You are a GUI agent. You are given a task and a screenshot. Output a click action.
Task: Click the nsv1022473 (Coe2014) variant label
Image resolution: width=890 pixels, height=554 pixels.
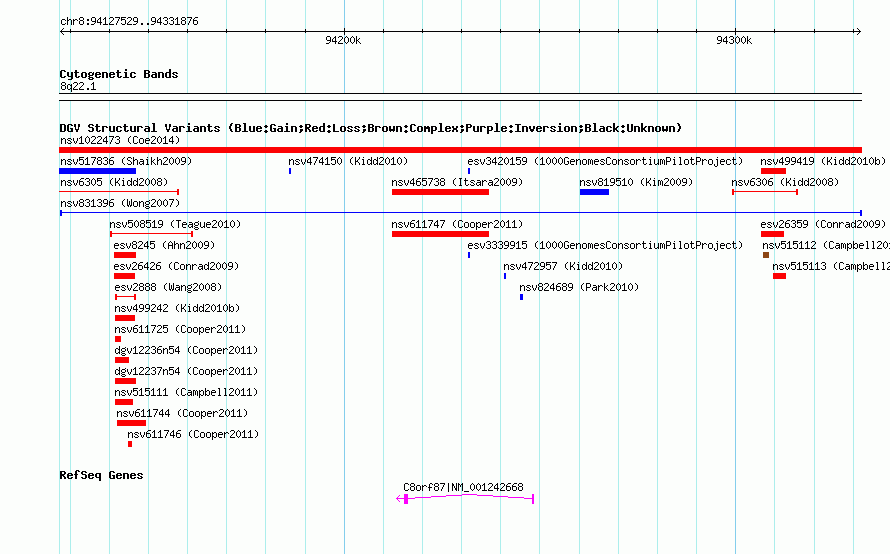click(120, 140)
